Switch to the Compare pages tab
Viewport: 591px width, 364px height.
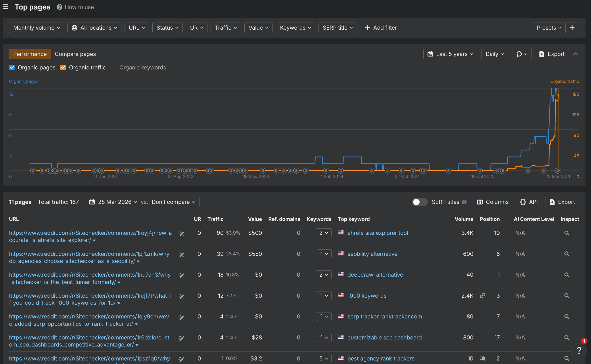click(75, 54)
